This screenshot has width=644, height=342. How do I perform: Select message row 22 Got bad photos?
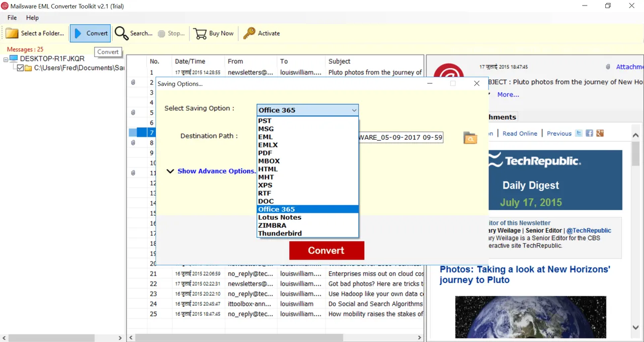[276, 284]
